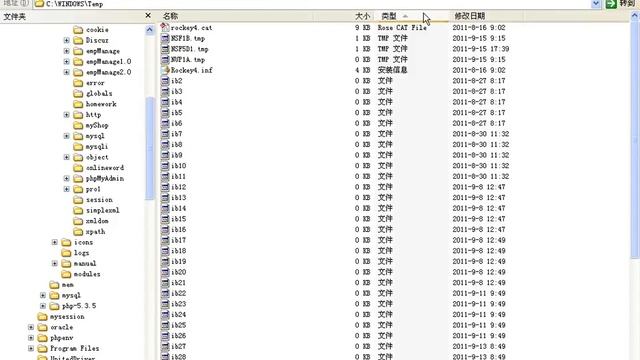
Task: Click the NSF1B.tmp file icon
Action: pos(164,38)
